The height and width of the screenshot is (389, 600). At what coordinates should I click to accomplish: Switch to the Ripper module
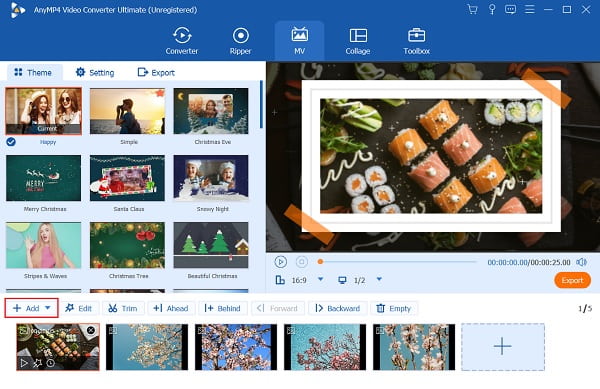pyautogui.click(x=240, y=41)
